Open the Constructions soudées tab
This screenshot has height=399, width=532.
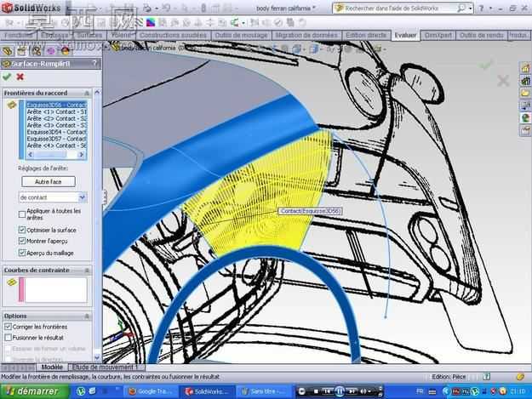(x=173, y=35)
